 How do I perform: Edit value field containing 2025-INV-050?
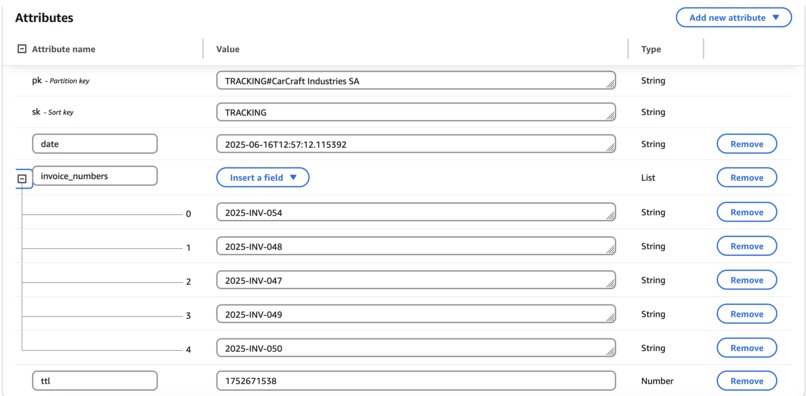(x=416, y=348)
